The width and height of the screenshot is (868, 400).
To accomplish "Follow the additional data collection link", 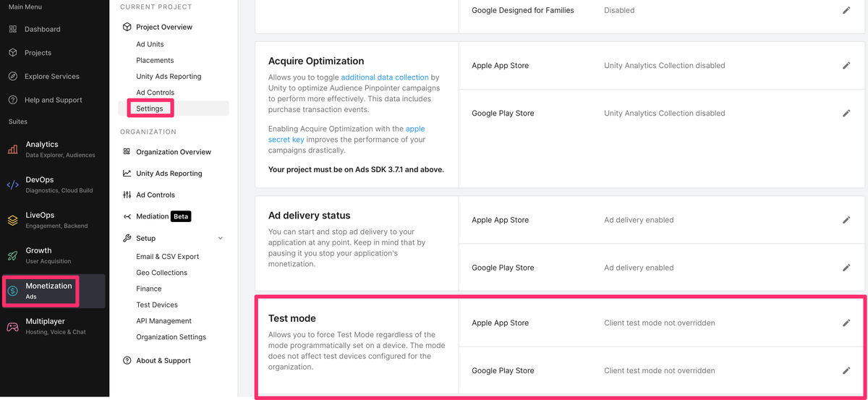I will coord(385,77).
